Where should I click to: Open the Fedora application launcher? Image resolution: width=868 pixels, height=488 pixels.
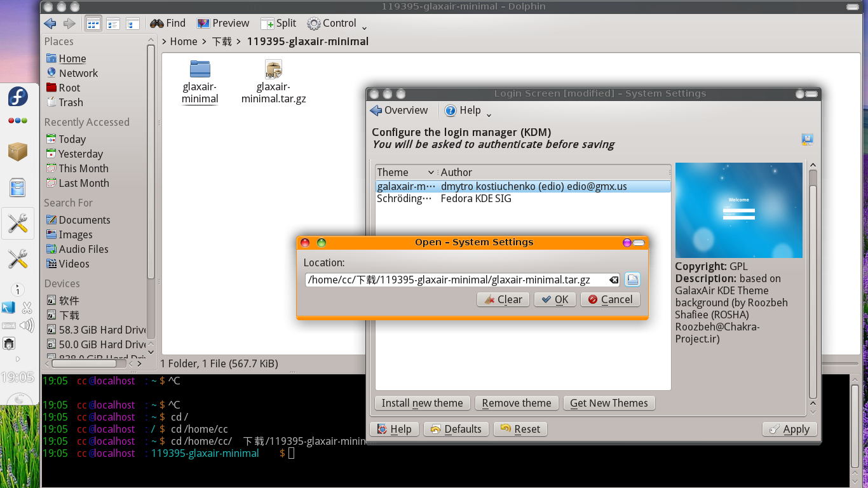(x=18, y=97)
